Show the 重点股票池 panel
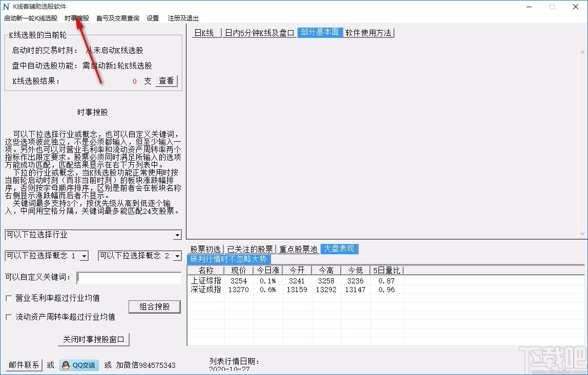This screenshot has width=588, height=375. pos(298,249)
